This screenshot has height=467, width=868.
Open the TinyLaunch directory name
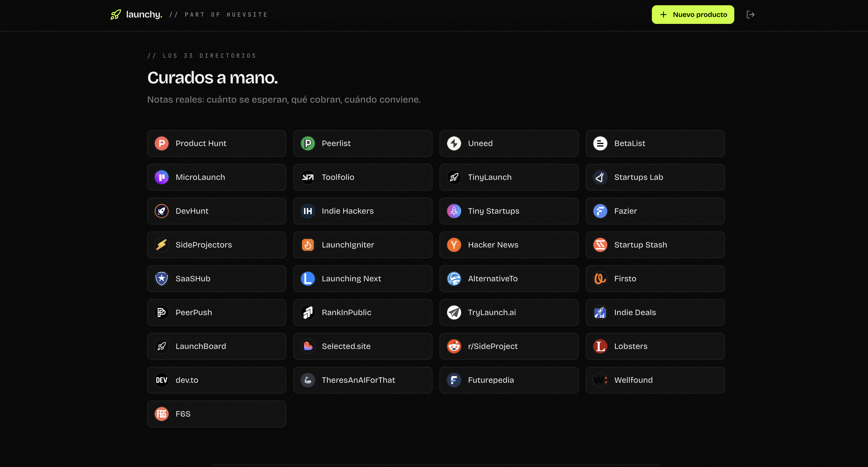[x=490, y=177]
